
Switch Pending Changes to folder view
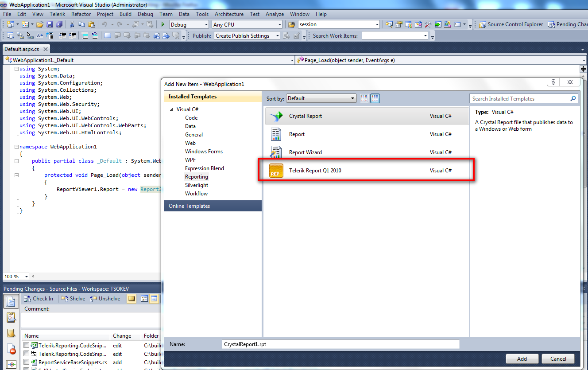tap(144, 299)
